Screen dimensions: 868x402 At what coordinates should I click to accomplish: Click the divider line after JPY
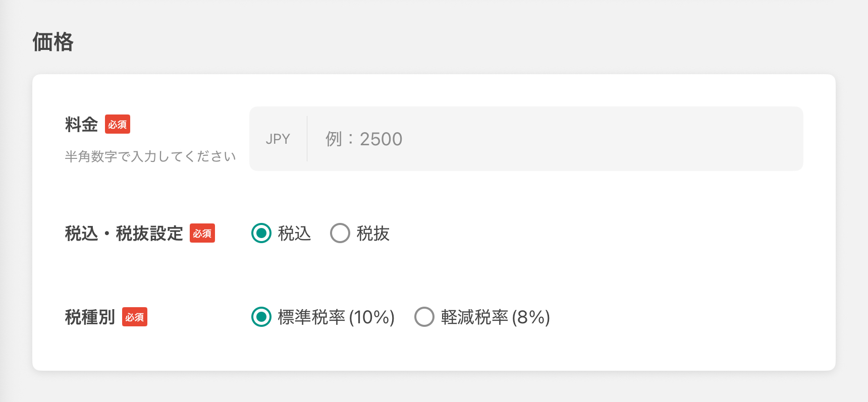pos(307,139)
